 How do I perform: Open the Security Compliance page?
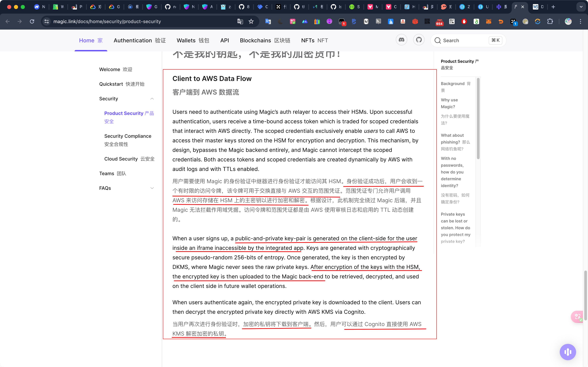pyautogui.click(x=128, y=140)
